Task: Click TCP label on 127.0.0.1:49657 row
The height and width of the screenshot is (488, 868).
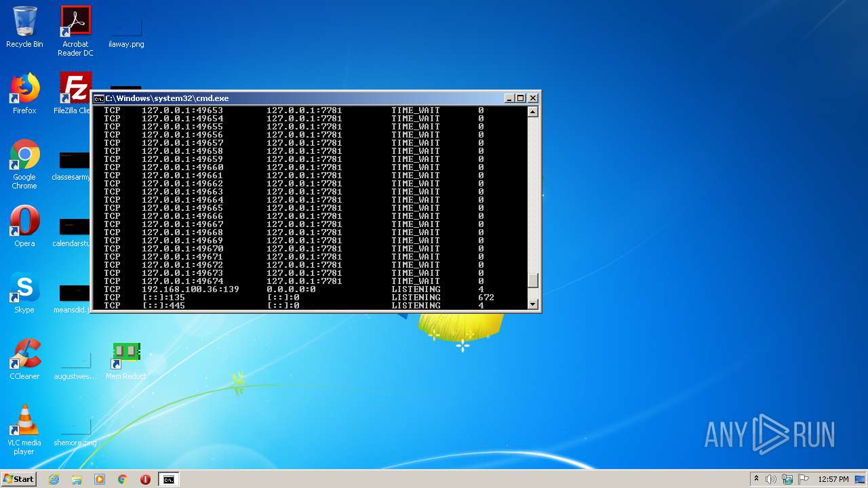Action: click(x=112, y=143)
